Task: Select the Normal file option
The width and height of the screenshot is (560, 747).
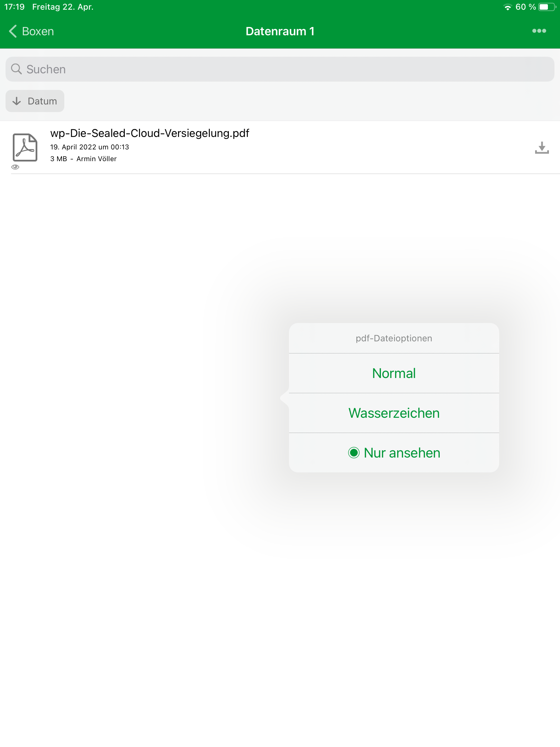Action: coord(394,373)
